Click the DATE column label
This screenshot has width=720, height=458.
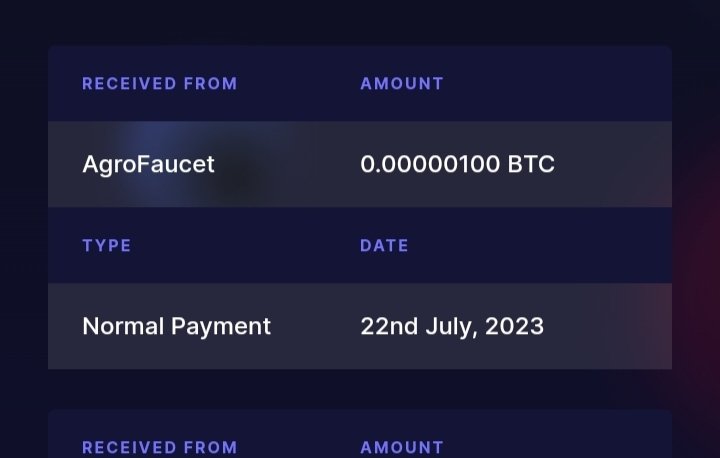[384, 246]
